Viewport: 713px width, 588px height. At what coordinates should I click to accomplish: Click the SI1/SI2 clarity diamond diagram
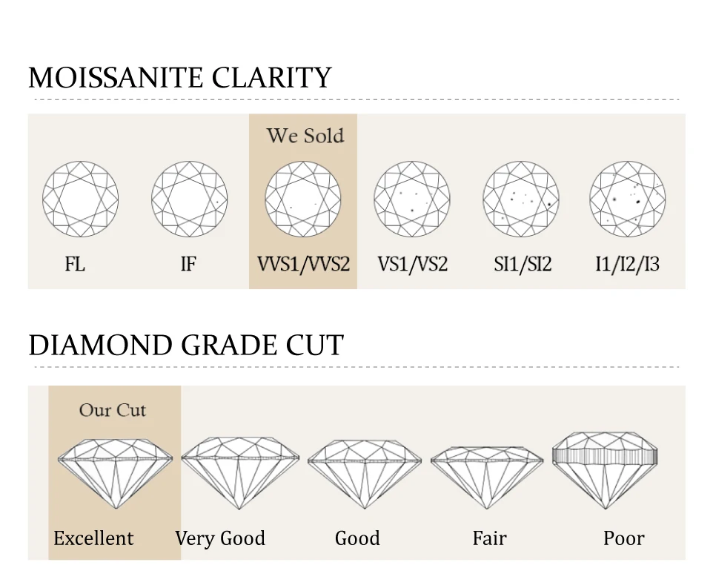pyautogui.click(x=520, y=199)
